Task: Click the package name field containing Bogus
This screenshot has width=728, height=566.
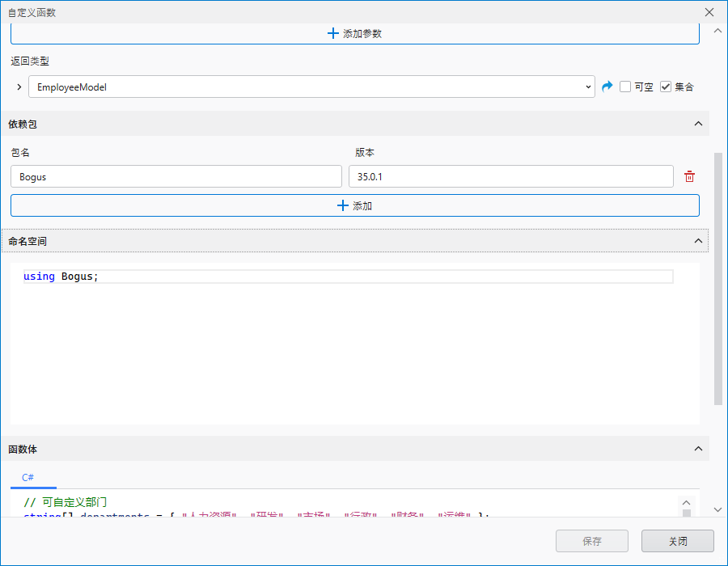Action: tap(176, 177)
